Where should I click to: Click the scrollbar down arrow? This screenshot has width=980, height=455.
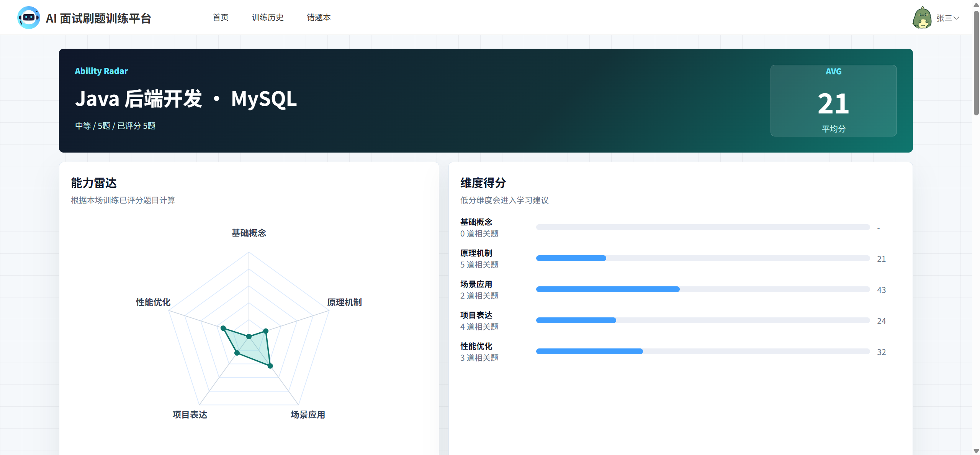coord(976,451)
